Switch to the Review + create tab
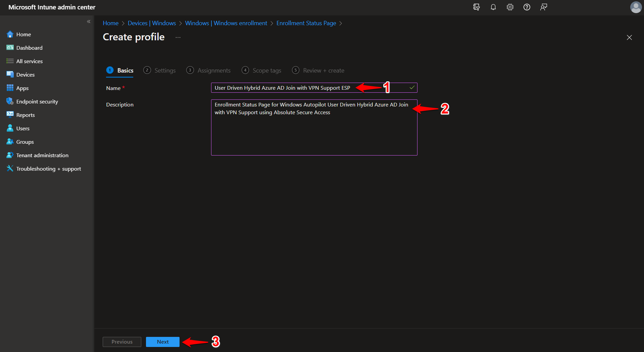 323,70
